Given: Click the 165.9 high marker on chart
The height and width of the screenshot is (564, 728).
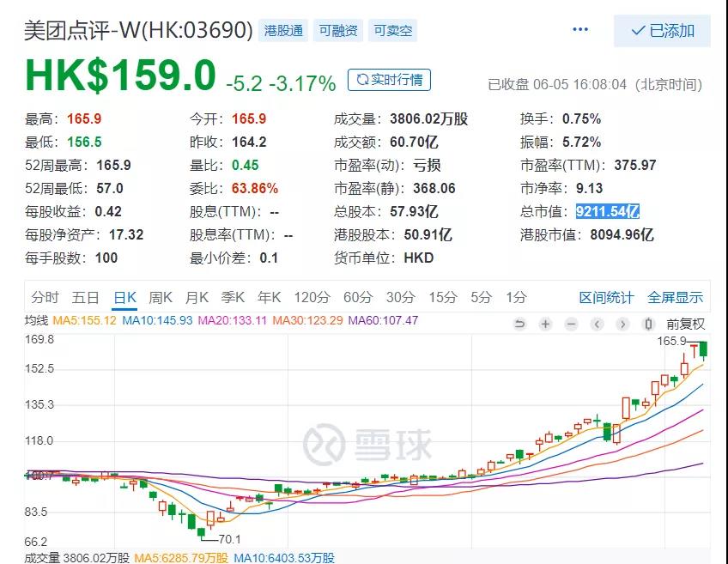Looking at the screenshot, I should [x=671, y=341].
